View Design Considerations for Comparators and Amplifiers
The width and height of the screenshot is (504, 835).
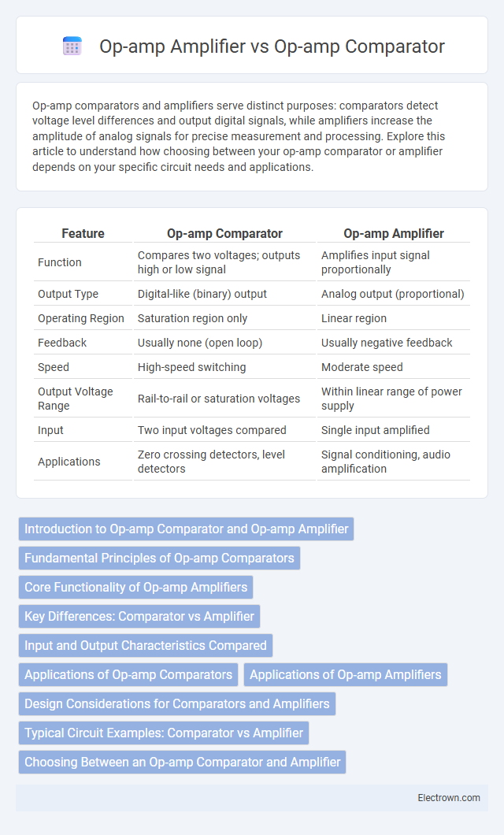[x=177, y=703]
